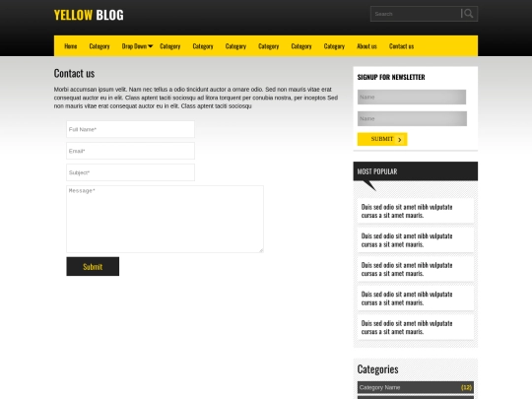
Task: Go to the Home menu item
Action: click(71, 46)
